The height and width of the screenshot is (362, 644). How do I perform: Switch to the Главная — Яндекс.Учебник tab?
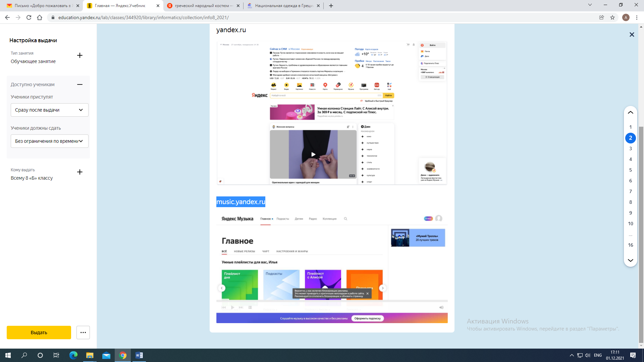(x=123, y=6)
